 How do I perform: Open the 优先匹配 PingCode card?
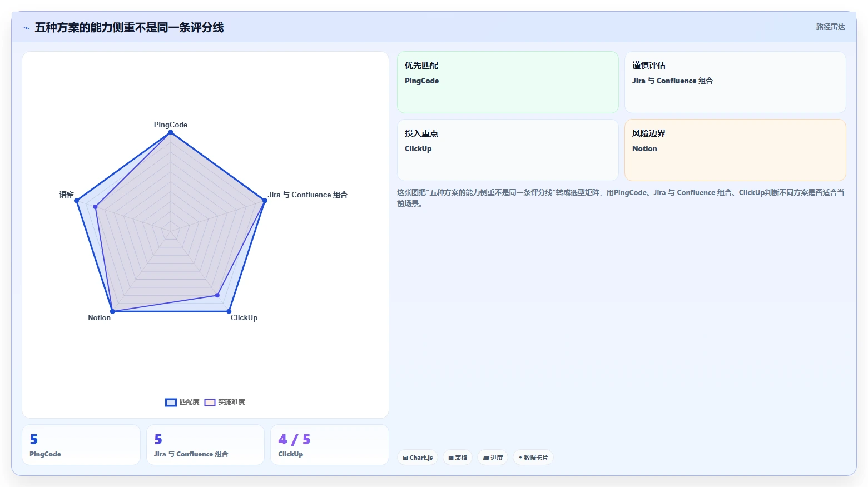pos(508,82)
